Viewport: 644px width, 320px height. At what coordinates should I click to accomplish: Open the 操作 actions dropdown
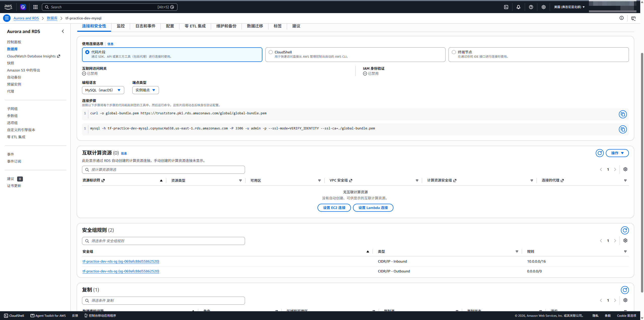(x=617, y=153)
